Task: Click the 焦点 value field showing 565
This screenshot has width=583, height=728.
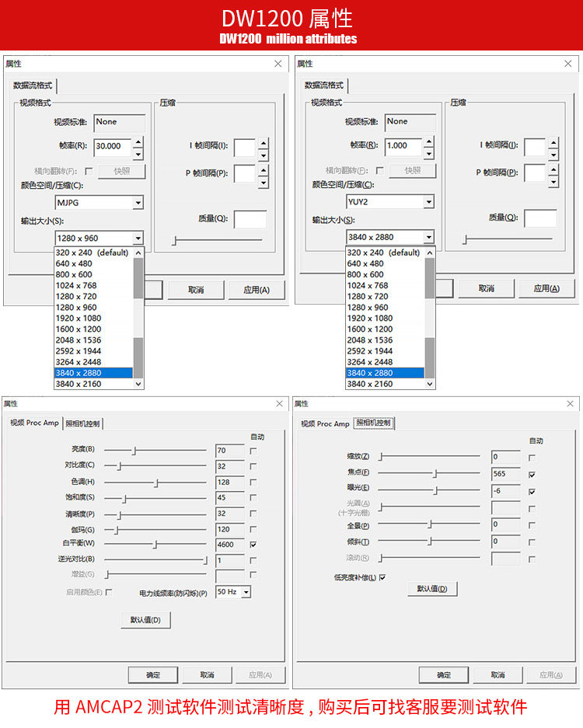Action: tap(506, 474)
